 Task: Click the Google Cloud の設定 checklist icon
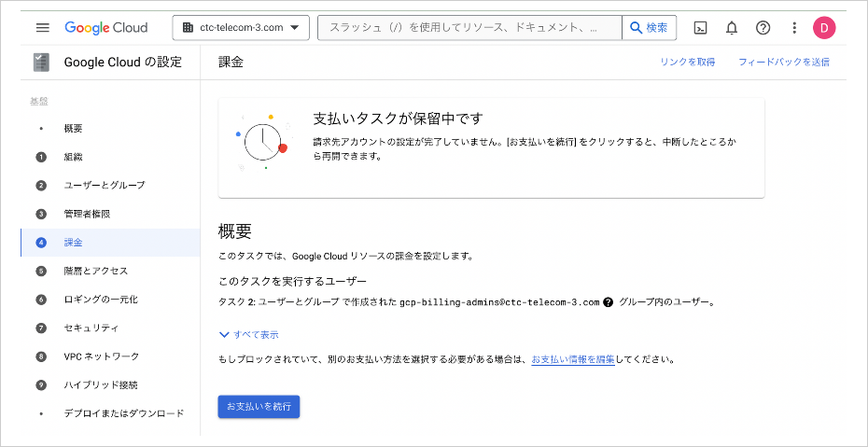coord(41,62)
